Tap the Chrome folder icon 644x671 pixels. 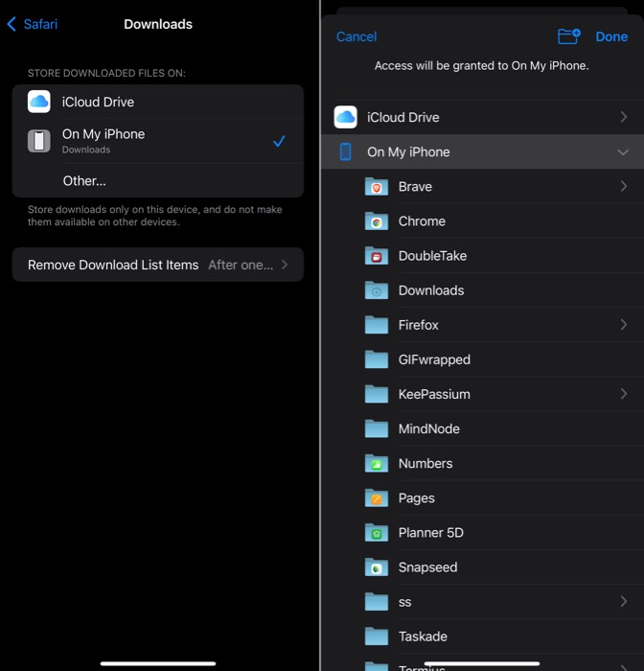point(377,221)
